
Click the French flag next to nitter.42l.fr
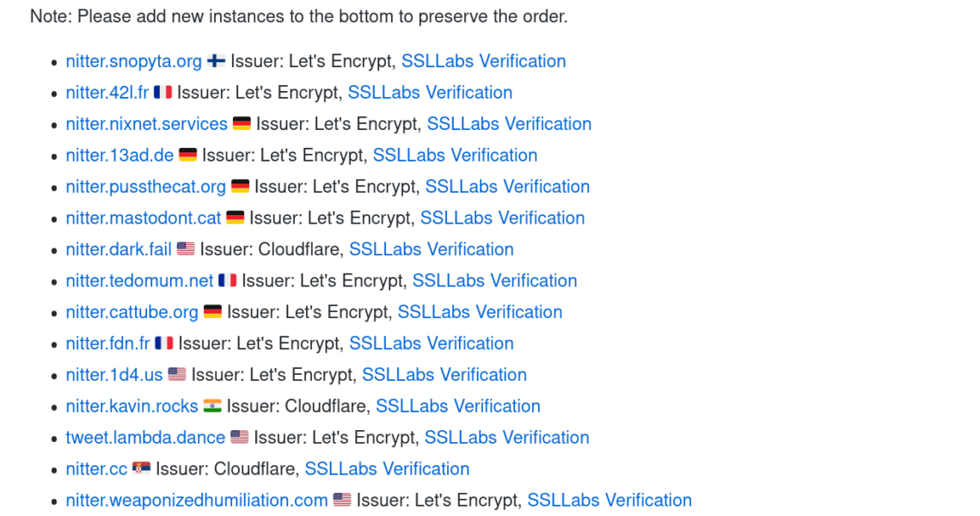162,92
